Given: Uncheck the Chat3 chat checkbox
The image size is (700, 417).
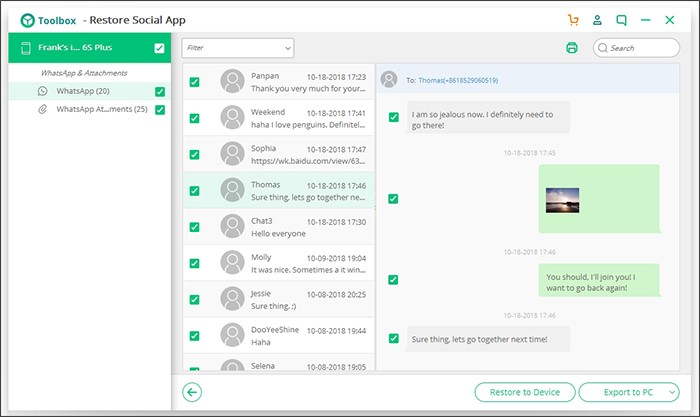Looking at the screenshot, I should 194,227.
